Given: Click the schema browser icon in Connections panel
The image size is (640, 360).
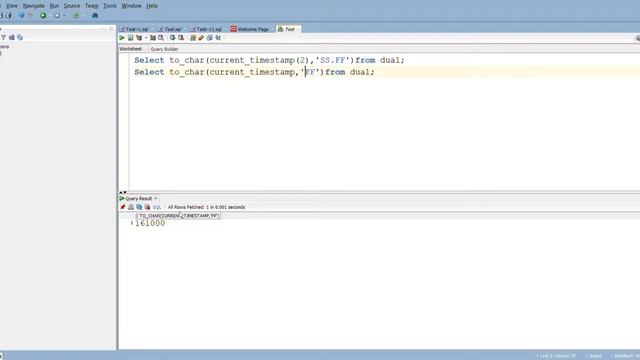Looking at the screenshot, I should pos(12,37).
